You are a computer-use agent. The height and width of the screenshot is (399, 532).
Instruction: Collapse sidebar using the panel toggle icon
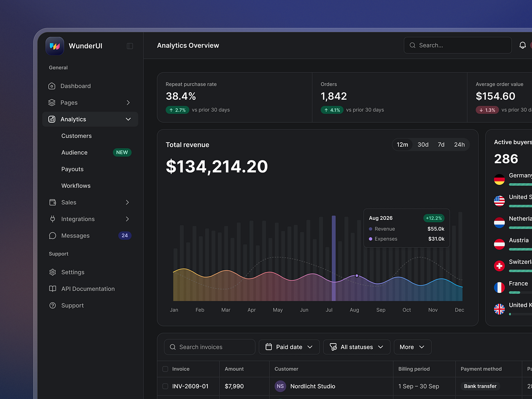click(130, 46)
